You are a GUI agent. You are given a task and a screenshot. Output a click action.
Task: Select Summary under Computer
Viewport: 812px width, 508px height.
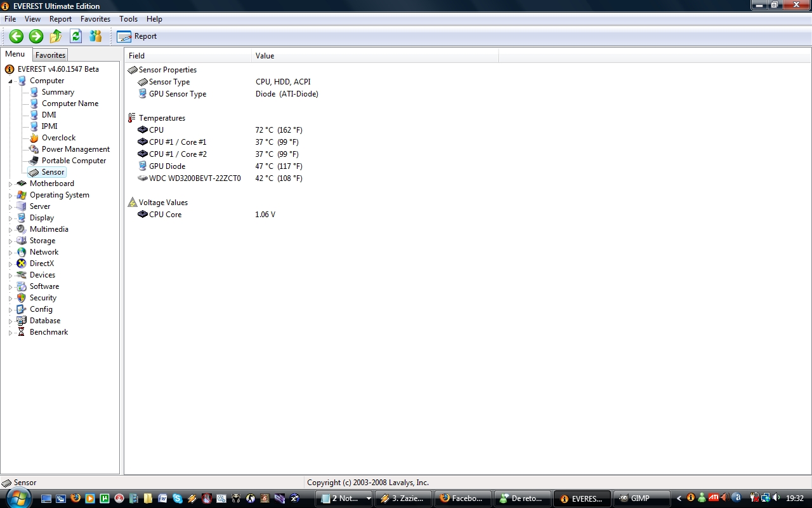[x=58, y=92]
